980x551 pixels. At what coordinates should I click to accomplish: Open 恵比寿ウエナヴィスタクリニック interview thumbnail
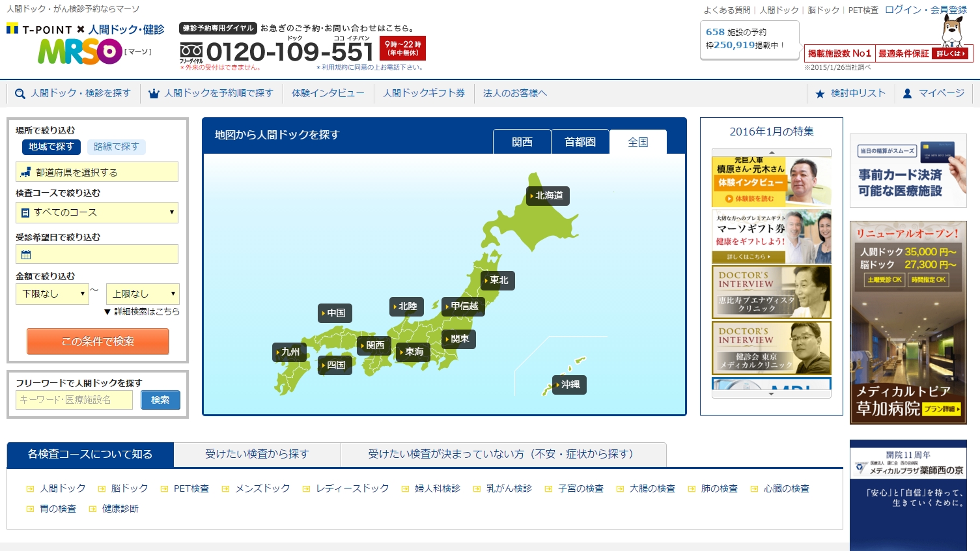[772, 292]
